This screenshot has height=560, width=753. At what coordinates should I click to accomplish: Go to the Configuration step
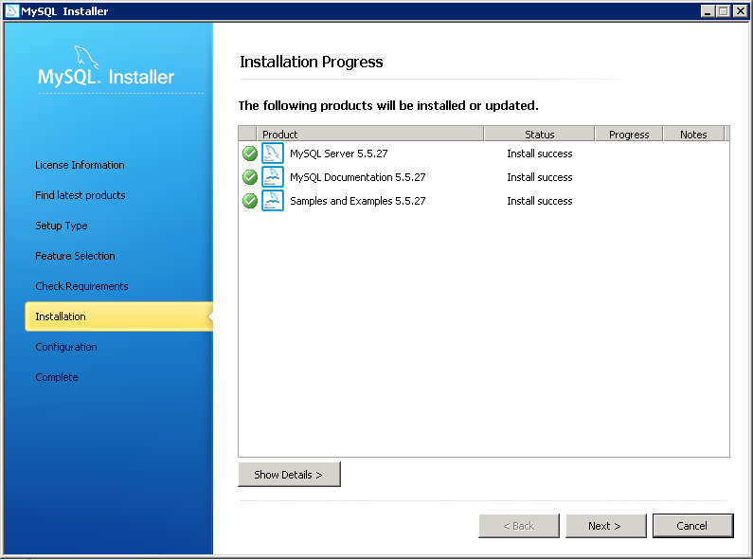pos(66,347)
